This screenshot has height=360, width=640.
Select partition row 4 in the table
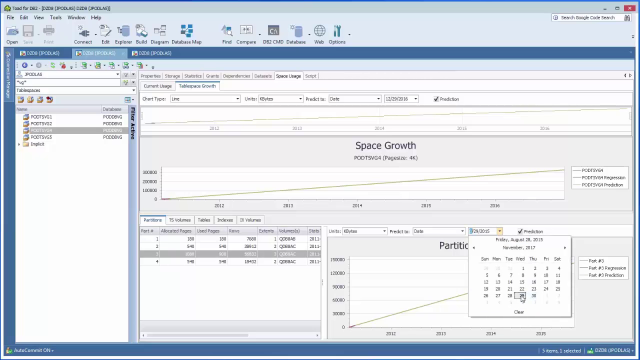(x=231, y=261)
